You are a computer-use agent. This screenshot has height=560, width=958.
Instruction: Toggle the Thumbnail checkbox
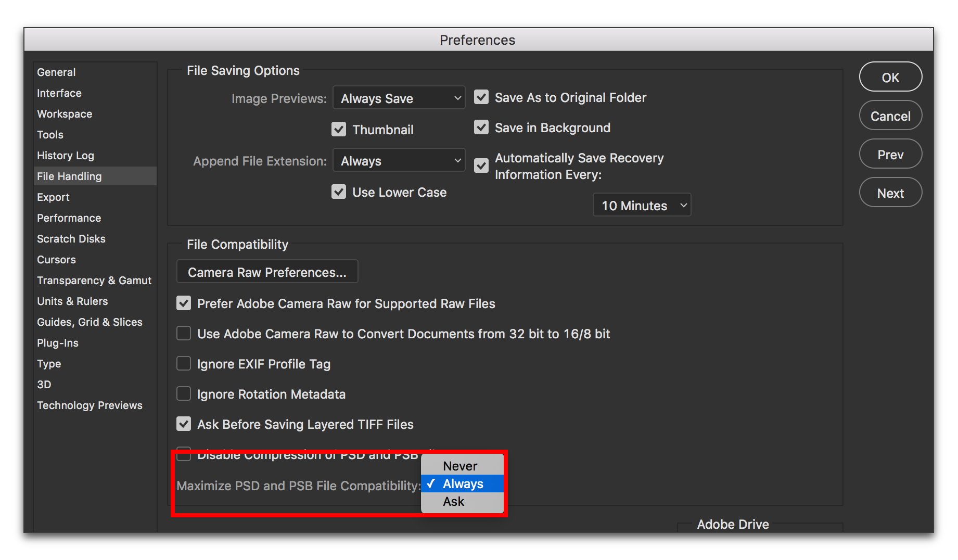click(x=339, y=129)
